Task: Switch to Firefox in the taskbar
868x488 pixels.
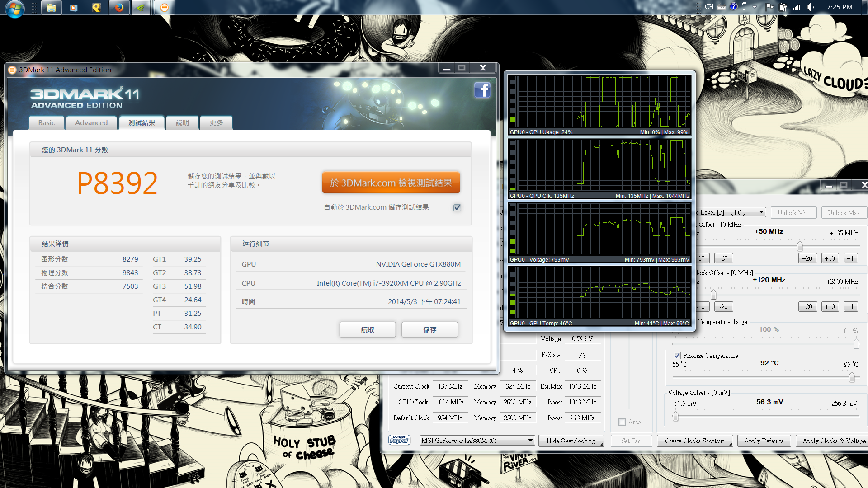Action: 119,8
